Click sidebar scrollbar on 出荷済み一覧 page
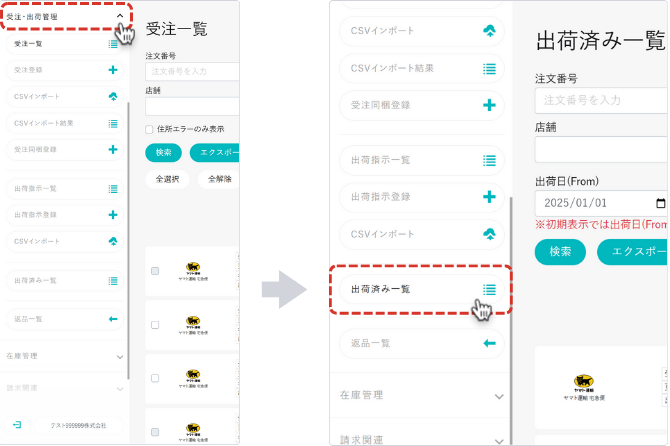Viewport: 670px width, 446px height. pyautogui.click(x=511, y=300)
